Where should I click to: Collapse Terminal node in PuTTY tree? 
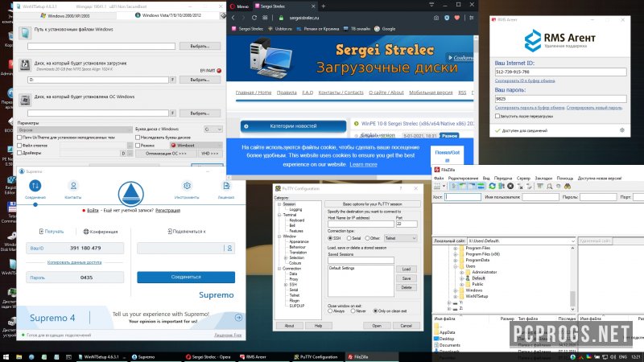[x=279, y=215]
